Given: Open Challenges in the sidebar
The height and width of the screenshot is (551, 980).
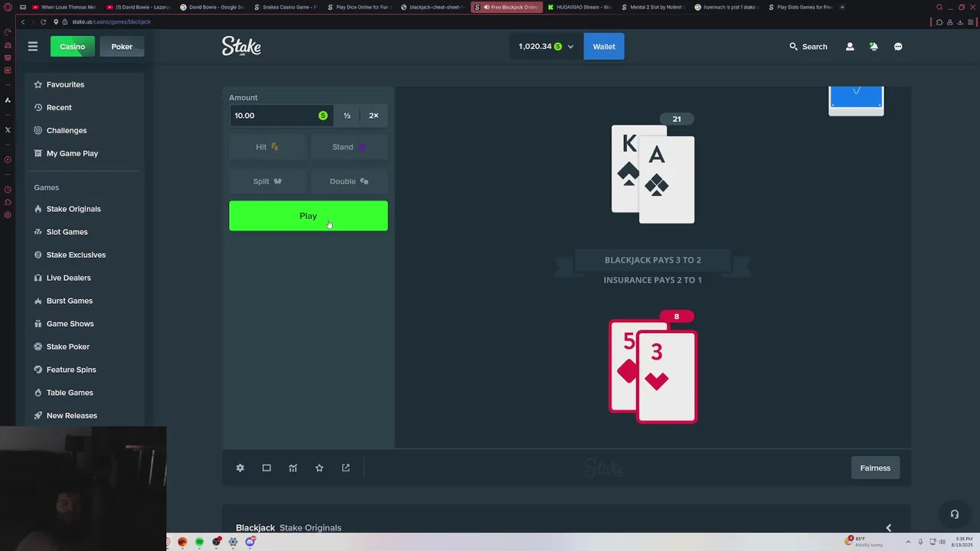Looking at the screenshot, I should pos(84,130).
